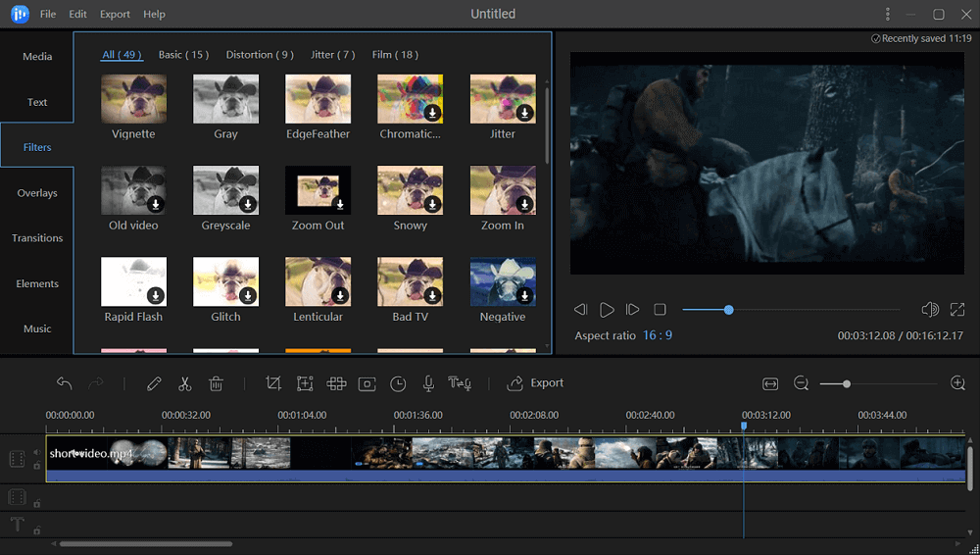
Task: Click the freeze frame icon
Action: click(367, 383)
